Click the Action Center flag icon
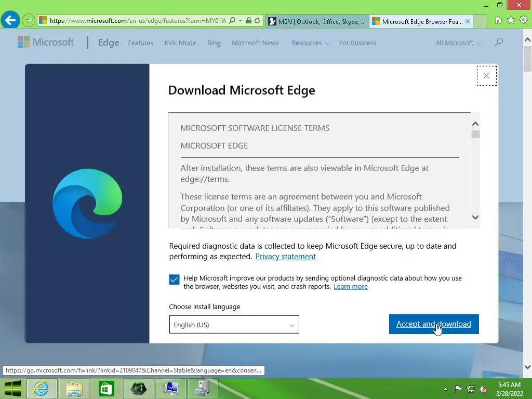532x399 pixels. (x=458, y=389)
